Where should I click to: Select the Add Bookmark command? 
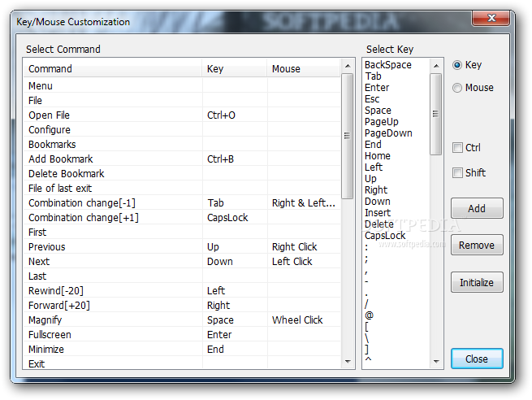pos(182,159)
